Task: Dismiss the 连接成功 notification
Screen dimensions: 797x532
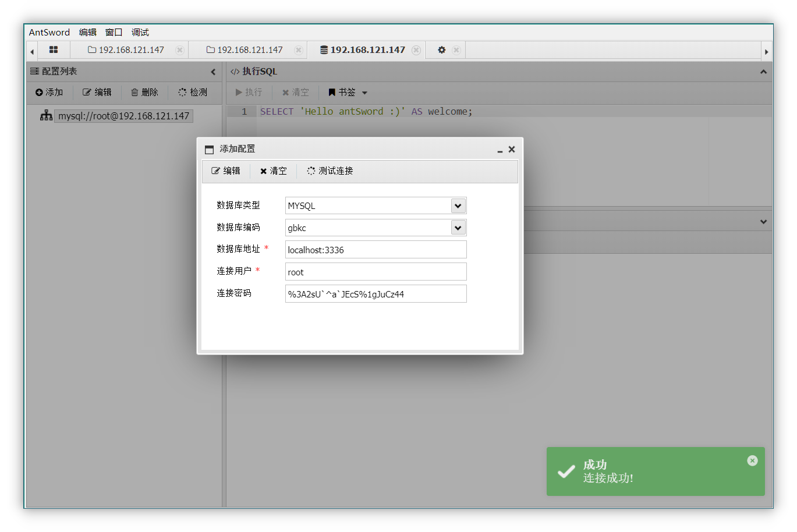Action: pyautogui.click(x=752, y=460)
